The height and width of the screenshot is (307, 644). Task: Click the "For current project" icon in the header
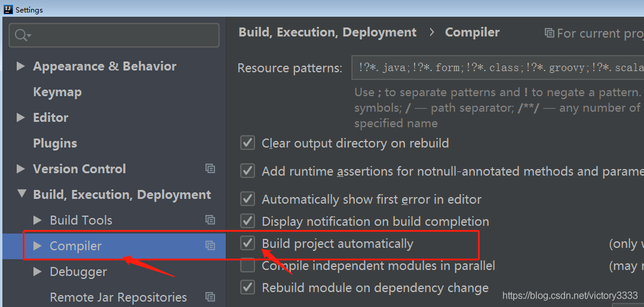pyautogui.click(x=549, y=33)
